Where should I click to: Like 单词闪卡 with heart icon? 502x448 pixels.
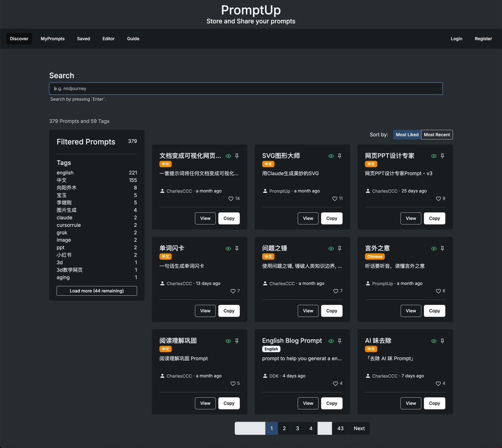pos(233,291)
